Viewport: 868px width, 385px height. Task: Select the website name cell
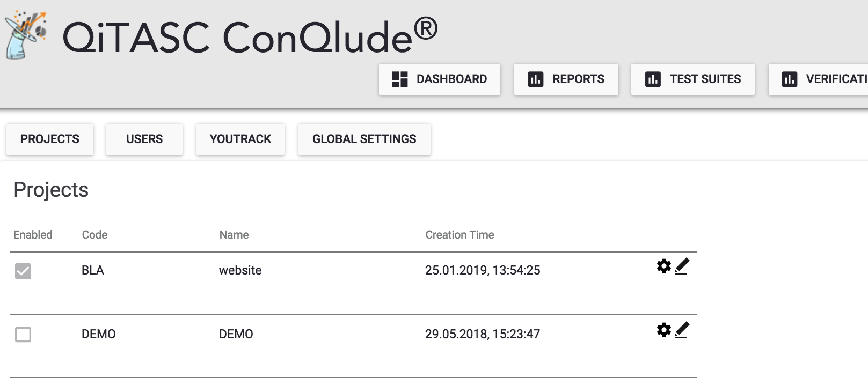pos(240,270)
